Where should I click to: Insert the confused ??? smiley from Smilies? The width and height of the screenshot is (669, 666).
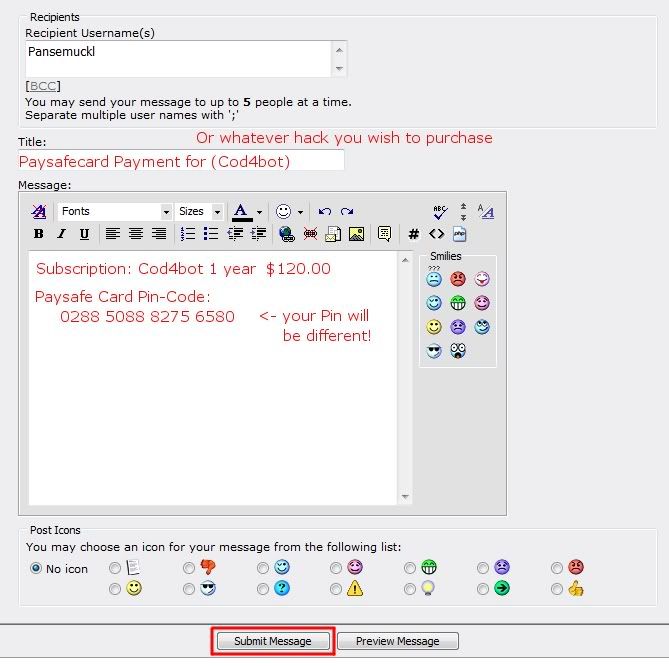[434, 278]
